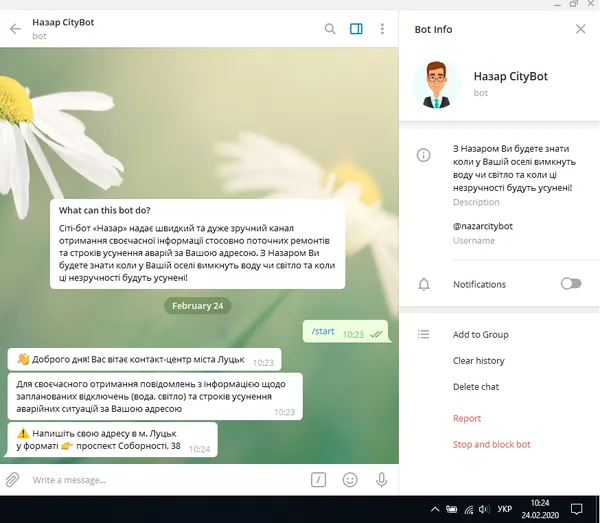Toggle the side panel icon in chat header

click(356, 29)
